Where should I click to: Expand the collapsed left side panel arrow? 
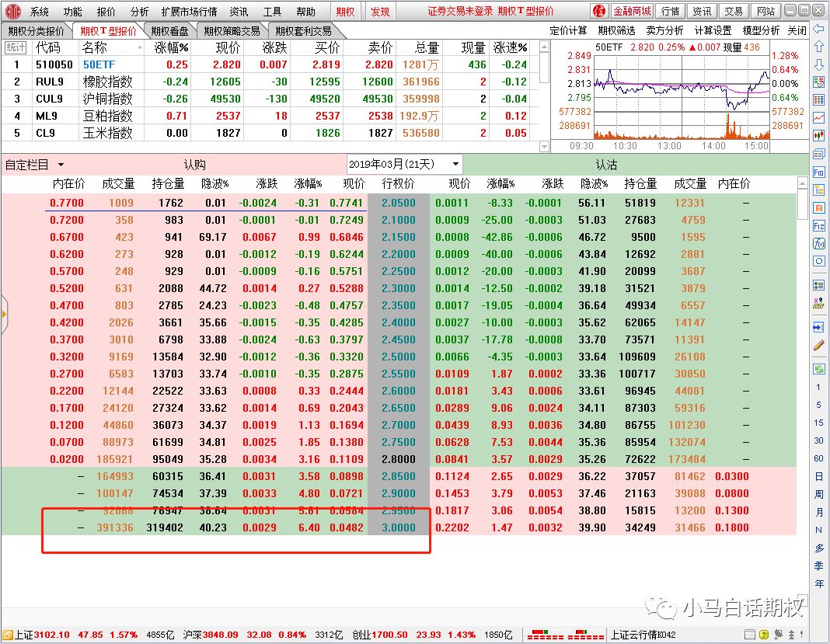tap(5, 315)
